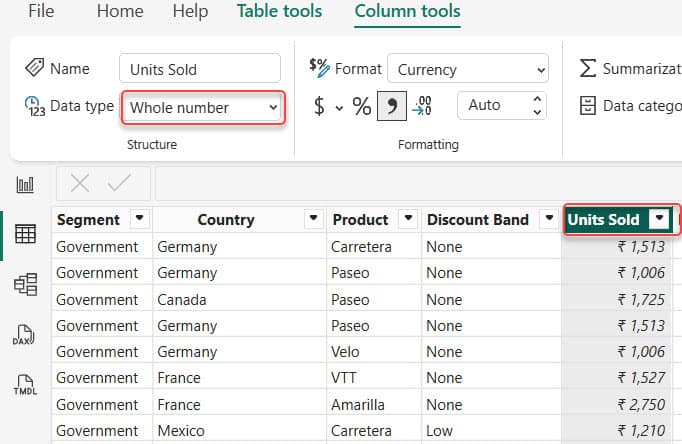The image size is (682, 444).
Task: Open the DAX query view
Action: coord(25,334)
